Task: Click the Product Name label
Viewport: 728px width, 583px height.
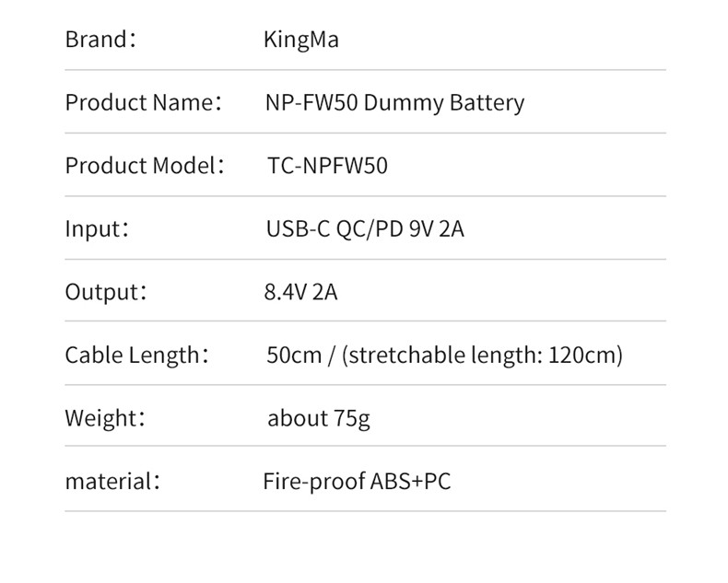Action: [x=144, y=102]
